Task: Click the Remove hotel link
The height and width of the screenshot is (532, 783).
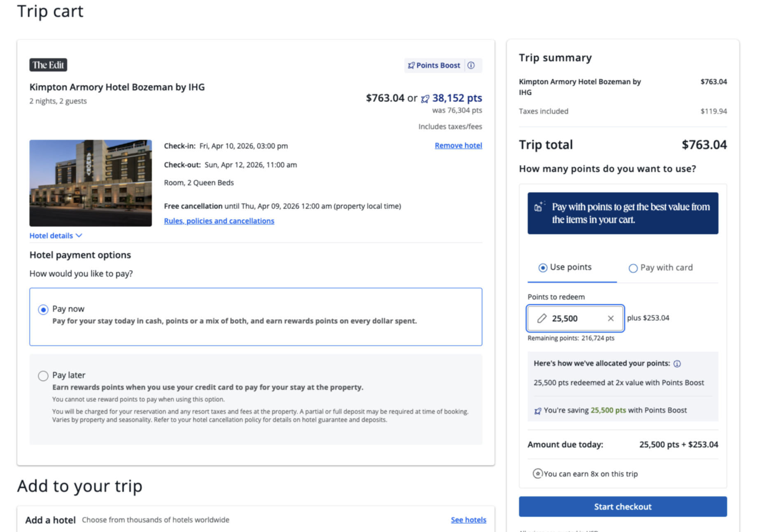Action: (x=458, y=145)
